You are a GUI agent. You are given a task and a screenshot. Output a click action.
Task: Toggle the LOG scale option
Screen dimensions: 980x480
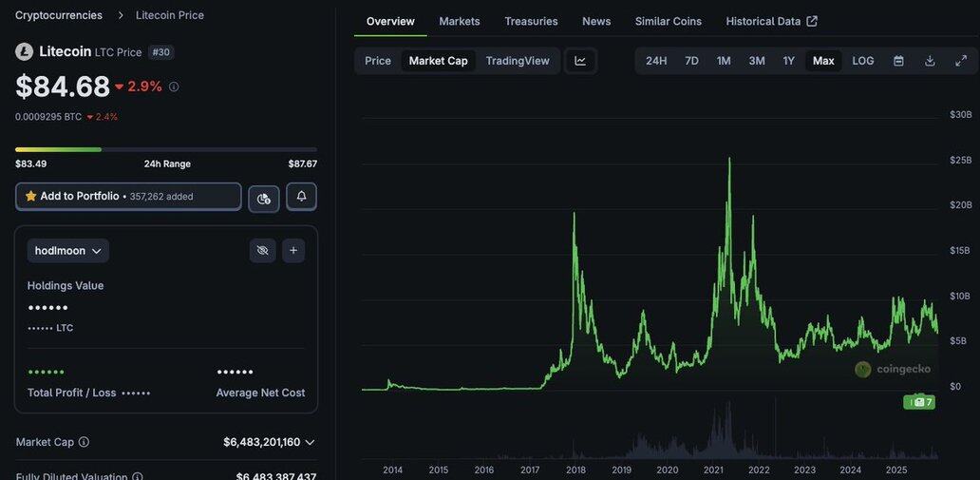click(x=863, y=61)
